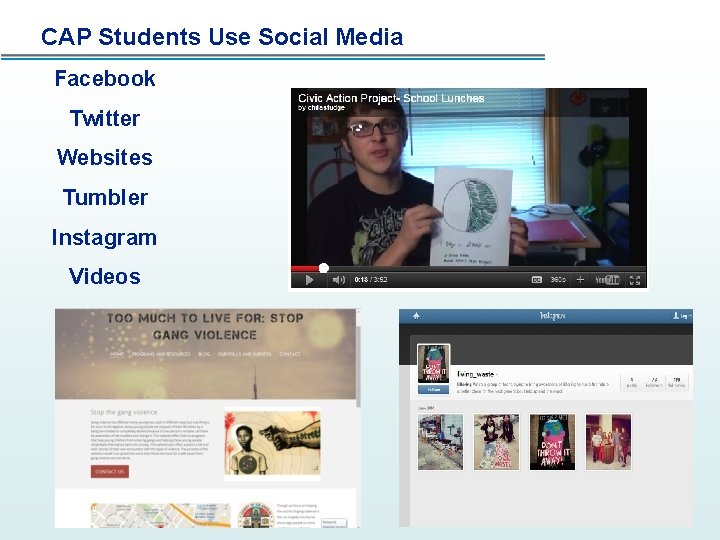The image size is (720, 540).
Task: Click the gun illustration artwork image
Action: [272, 443]
